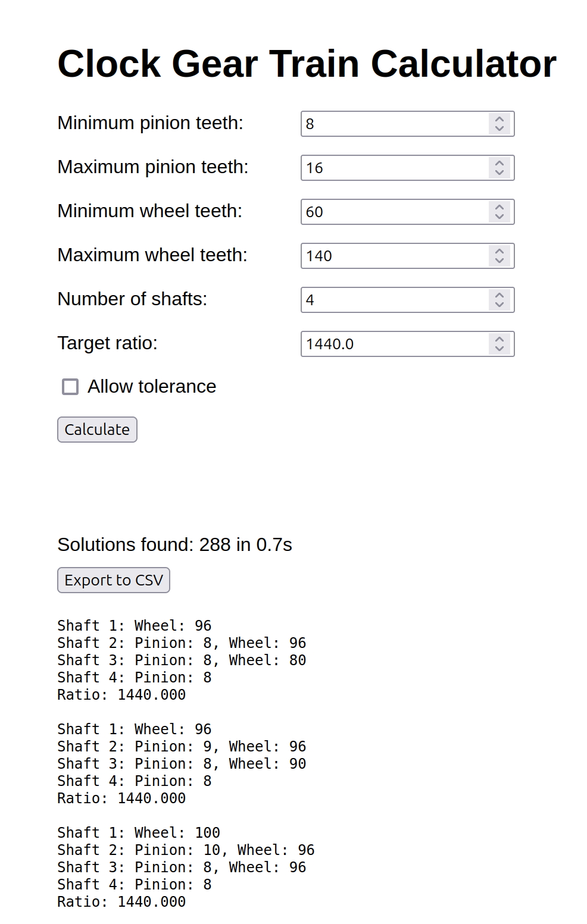Increase target ratio with up arrow
The width and height of the screenshot is (587, 924).
499,339
